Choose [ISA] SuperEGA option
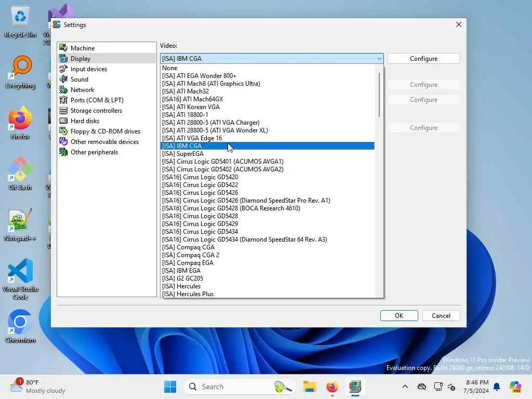The width and height of the screenshot is (532, 399). pyautogui.click(x=268, y=154)
